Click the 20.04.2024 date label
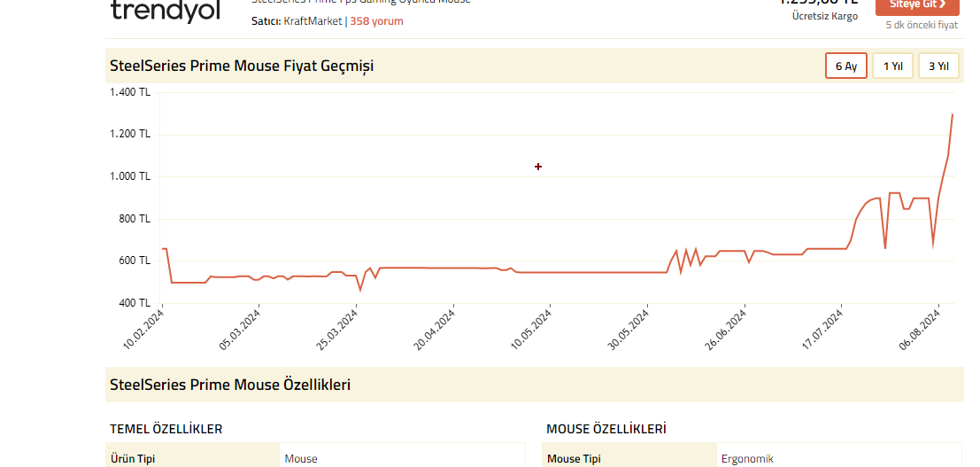Image resolution: width=980 pixels, height=467 pixels. 435,330
